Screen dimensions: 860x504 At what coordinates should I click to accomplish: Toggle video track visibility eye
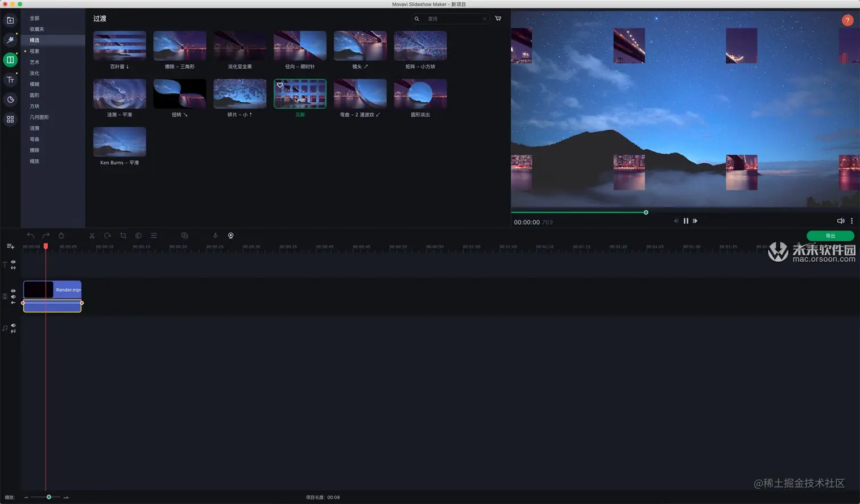pos(13,291)
